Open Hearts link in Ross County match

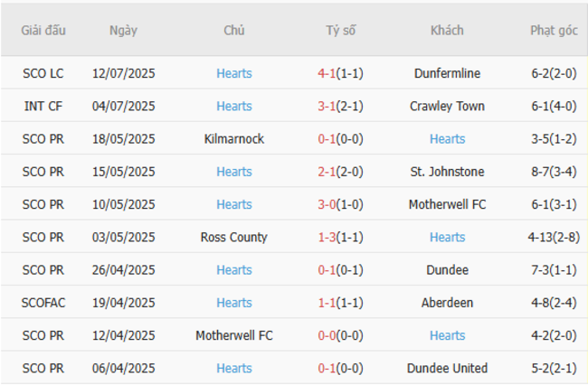coord(447,237)
